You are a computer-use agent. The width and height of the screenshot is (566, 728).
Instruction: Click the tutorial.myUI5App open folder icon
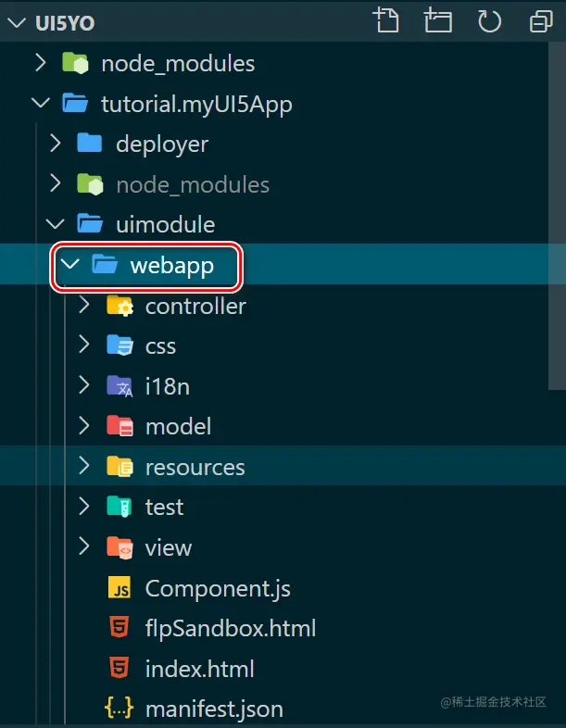[x=75, y=104]
